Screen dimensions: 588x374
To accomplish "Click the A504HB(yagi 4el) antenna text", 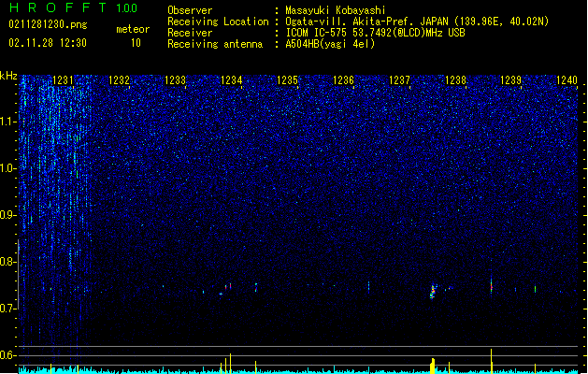I will click(x=330, y=44).
